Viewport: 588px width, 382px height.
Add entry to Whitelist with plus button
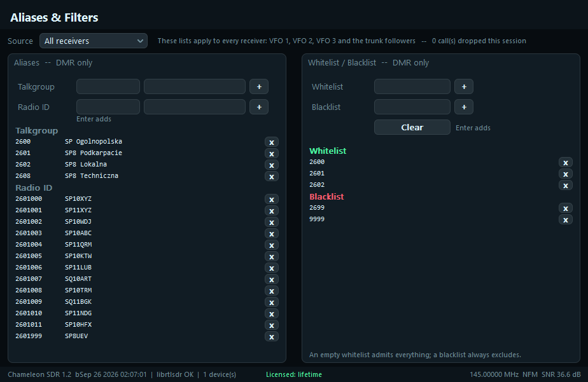tap(464, 86)
